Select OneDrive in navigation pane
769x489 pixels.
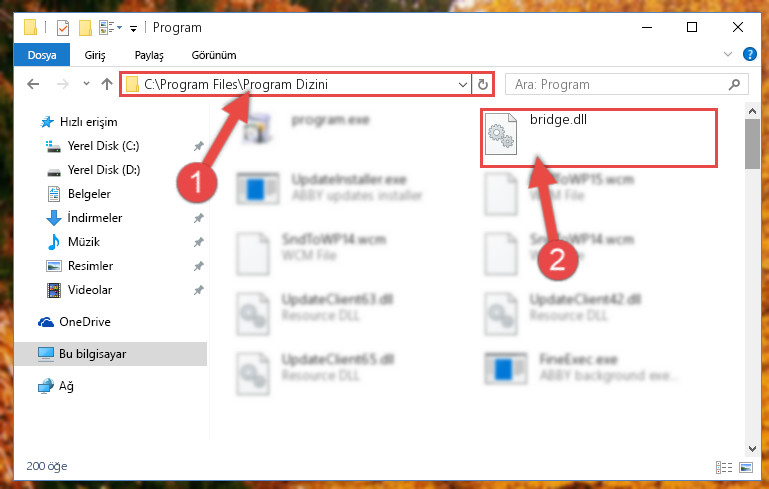pyautogui.click(x=84, y=322)
